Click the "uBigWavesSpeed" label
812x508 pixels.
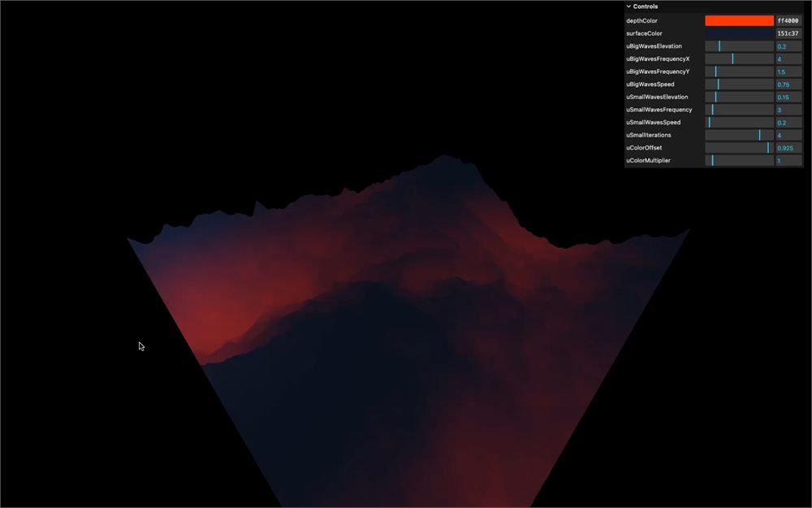click(x=650, y=85)
